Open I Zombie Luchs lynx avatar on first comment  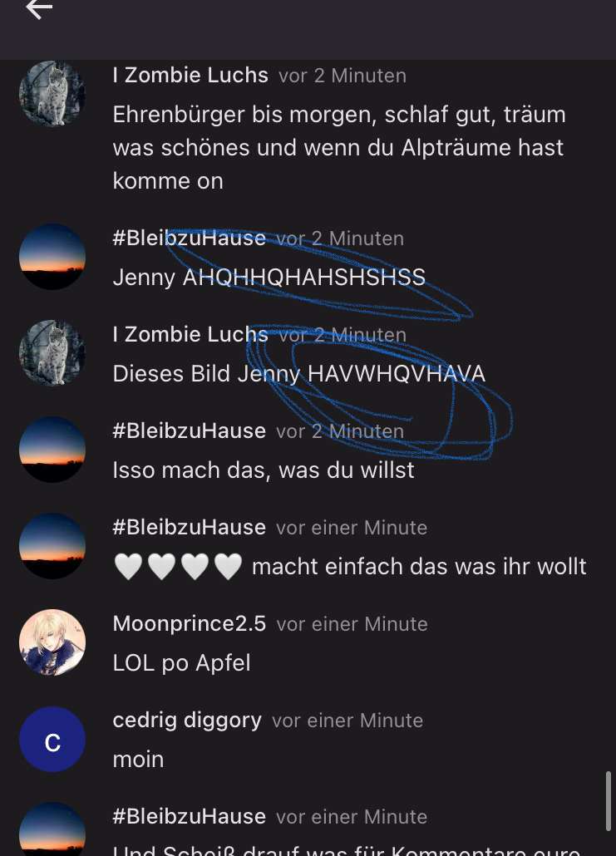pyautogui.click(x=52, y=94)
